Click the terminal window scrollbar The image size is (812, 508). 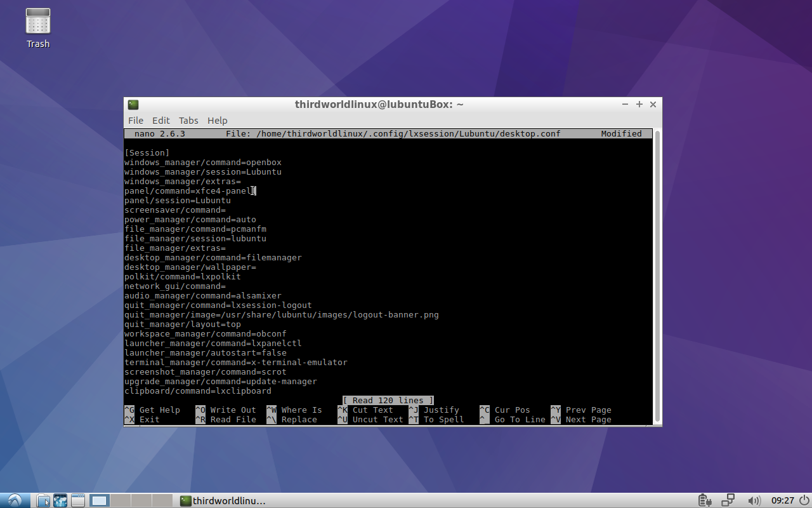[658, 273]
